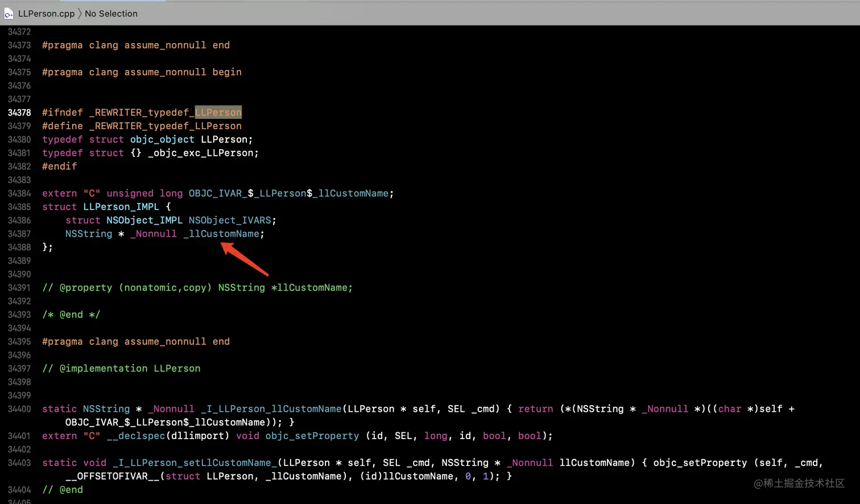Click the C++ file icon beside LLPerson.cpp
Screen dimensions: 860x504
pos(9,14)
